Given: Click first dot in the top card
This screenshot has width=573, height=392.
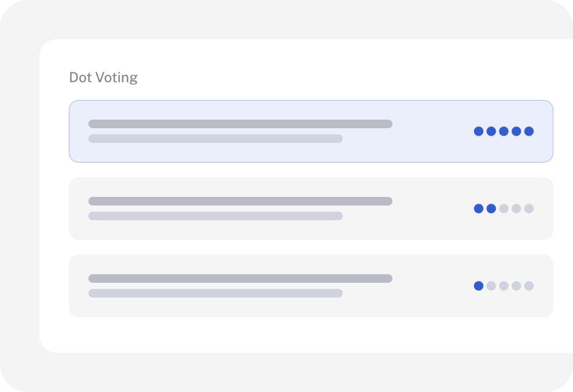Looking at the screenshot, I should [x=478, y=131].
